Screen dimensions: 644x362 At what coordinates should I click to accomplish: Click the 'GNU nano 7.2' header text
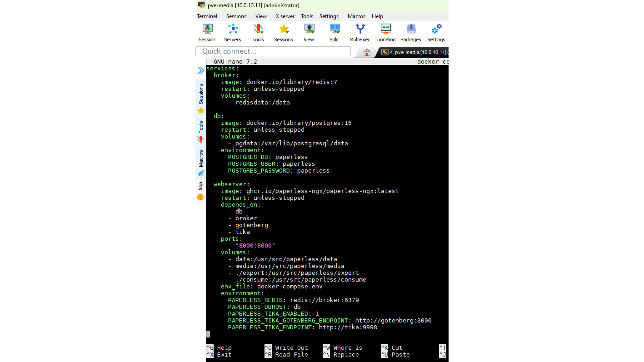click(235, 62)
